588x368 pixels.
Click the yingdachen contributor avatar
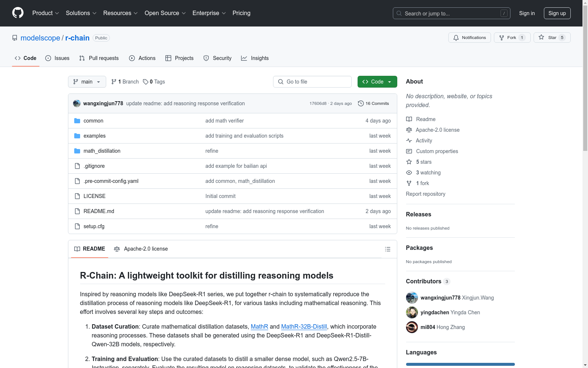pos(412,312)
